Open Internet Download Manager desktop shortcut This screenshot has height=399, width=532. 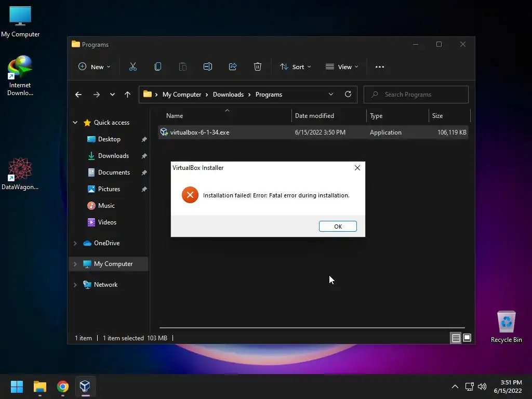(20, 75)
